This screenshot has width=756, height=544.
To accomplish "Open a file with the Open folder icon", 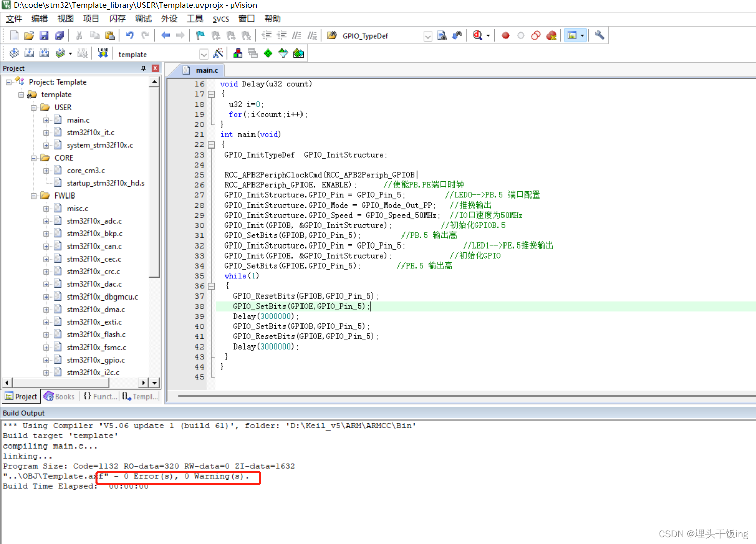I will click(29, 35).
